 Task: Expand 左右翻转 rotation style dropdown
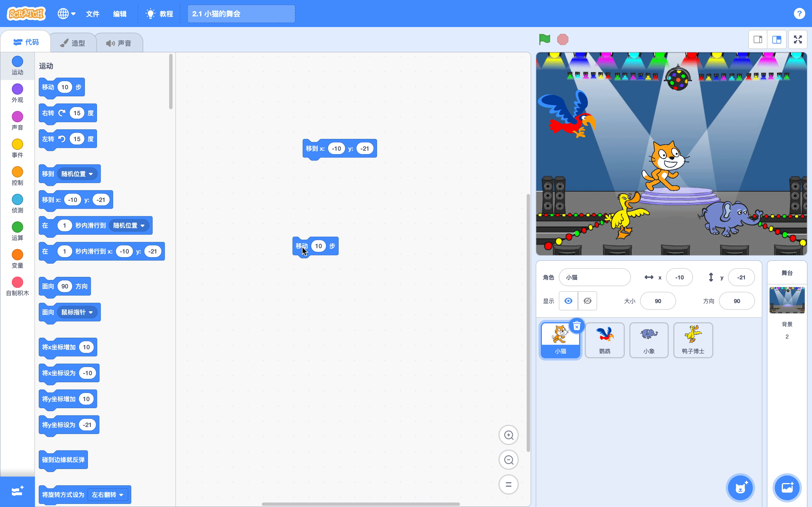[121, 495]
